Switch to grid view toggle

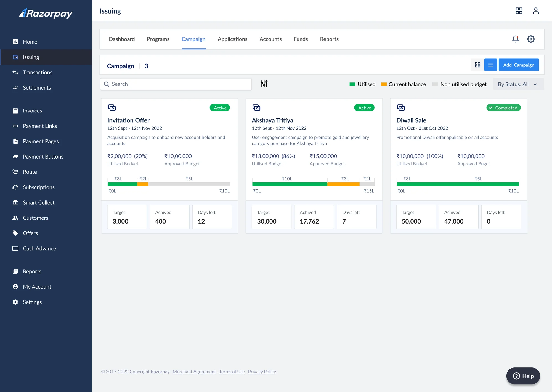(x=477, y=65)
